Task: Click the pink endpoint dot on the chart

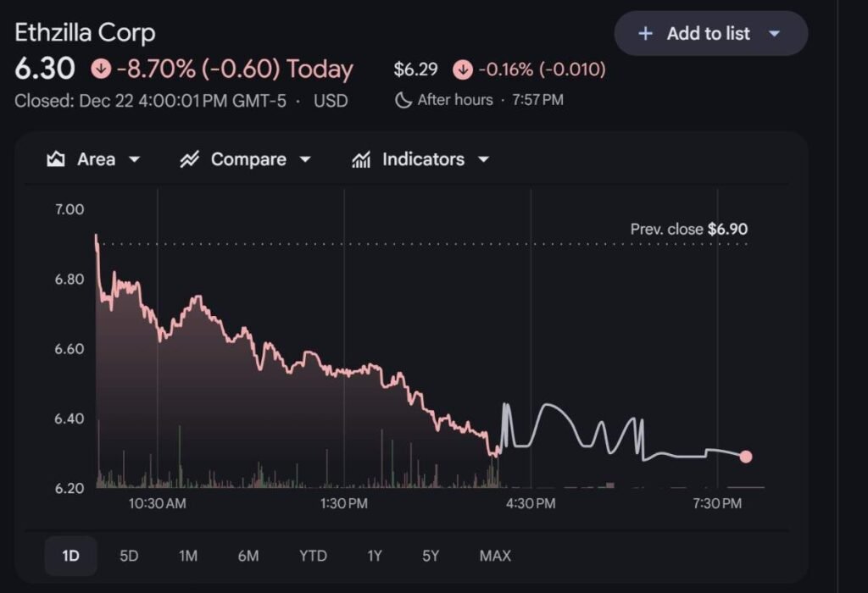Action: coord(745,457)
